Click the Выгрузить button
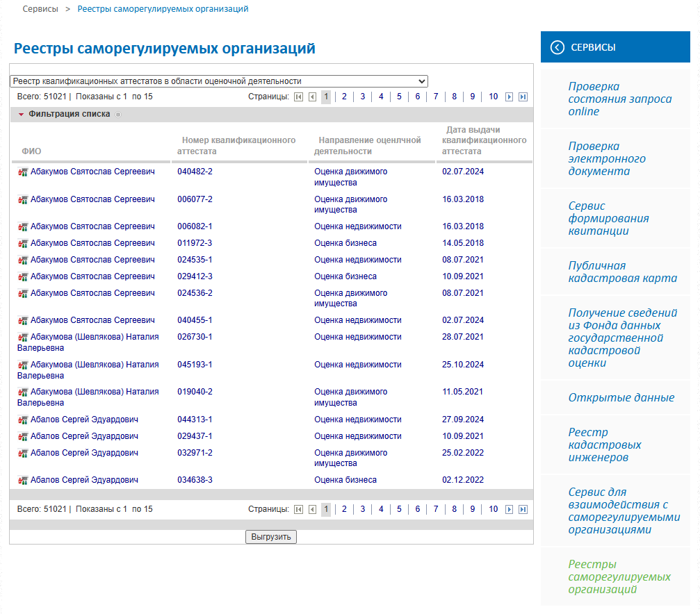700x614 pixels. point(271,537)
